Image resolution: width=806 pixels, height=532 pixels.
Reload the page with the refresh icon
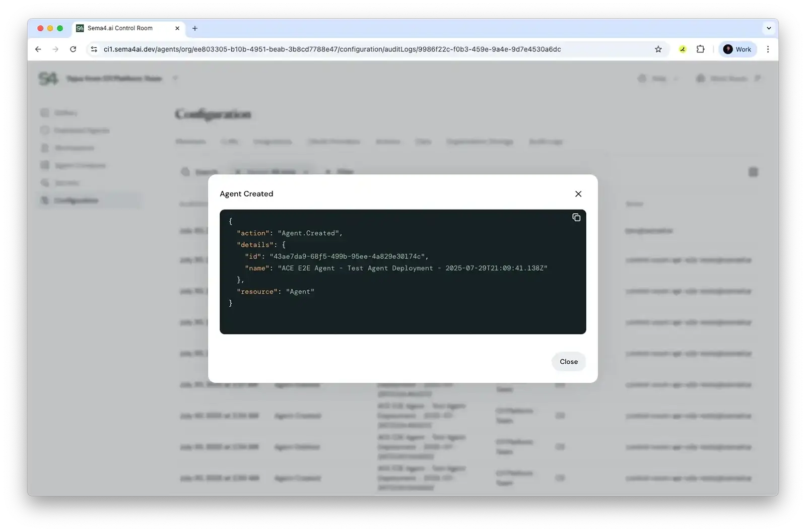[73, 49]
